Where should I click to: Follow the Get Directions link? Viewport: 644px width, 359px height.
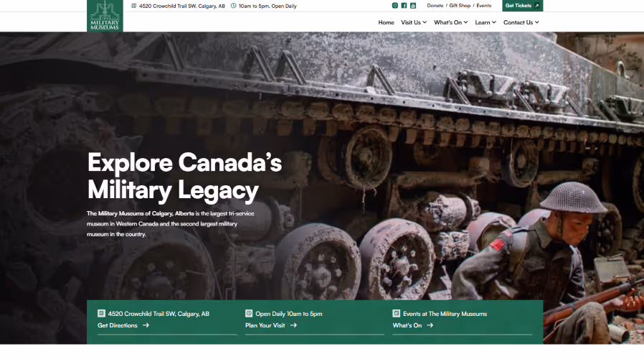(x=123, y=325)
